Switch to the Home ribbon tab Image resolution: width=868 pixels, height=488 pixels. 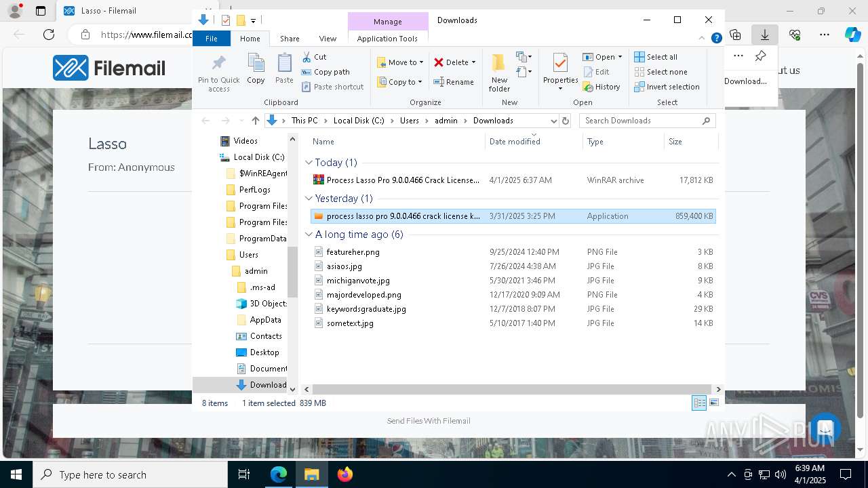(x=250, y=39)
